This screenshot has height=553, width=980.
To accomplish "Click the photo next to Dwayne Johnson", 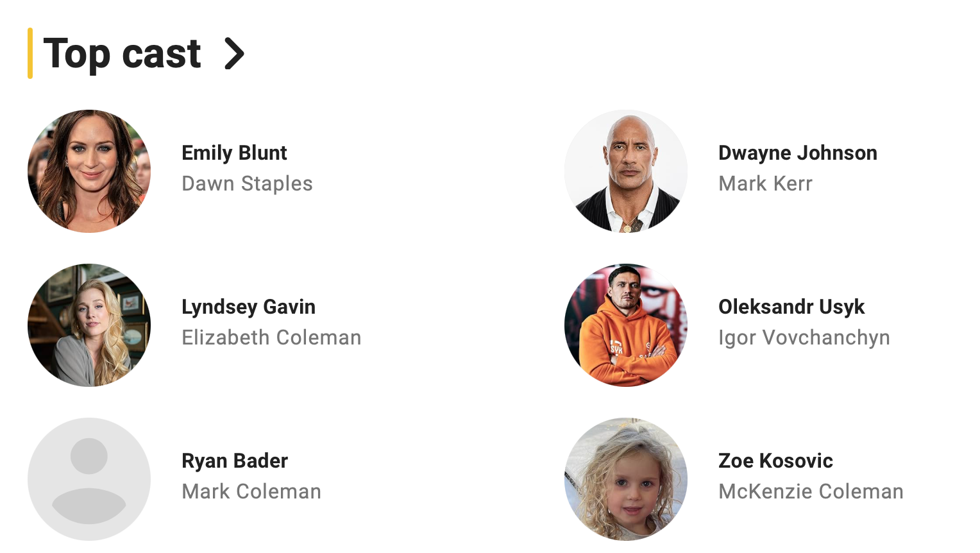I will (x=626, y=171).
